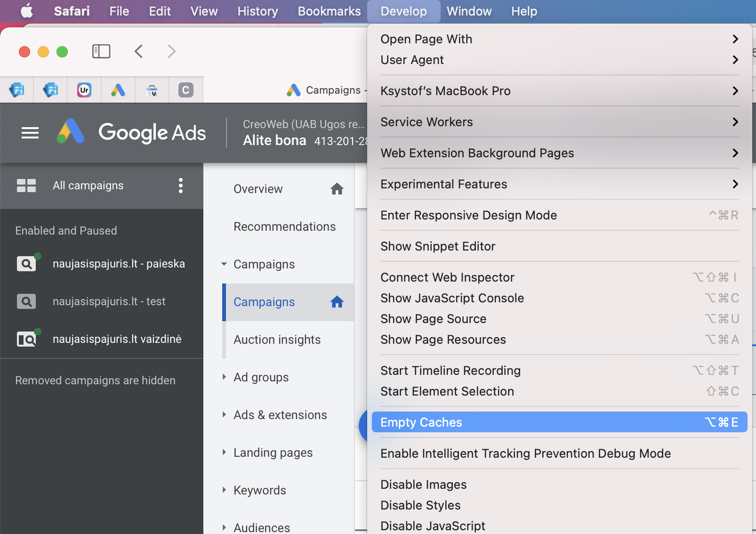This screenshot has width=756, height=534.
Task: Click the three-dot menu beside All campaigns
Action: (180, 186)
